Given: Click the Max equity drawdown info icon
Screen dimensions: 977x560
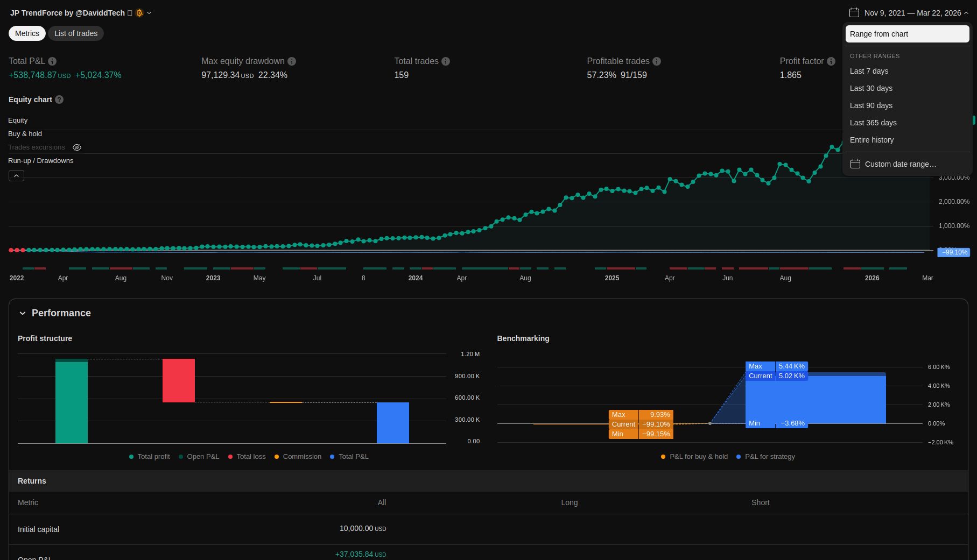Looking at the screenshot, I should tap(292, 61).
